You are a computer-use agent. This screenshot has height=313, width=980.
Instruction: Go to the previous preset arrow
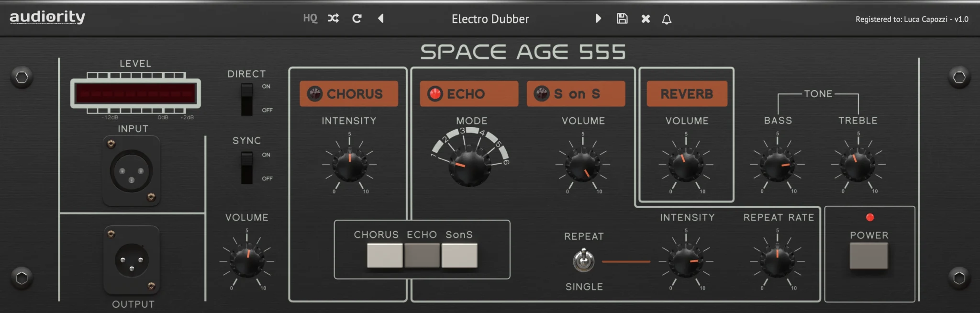click(x=381, y=18)
